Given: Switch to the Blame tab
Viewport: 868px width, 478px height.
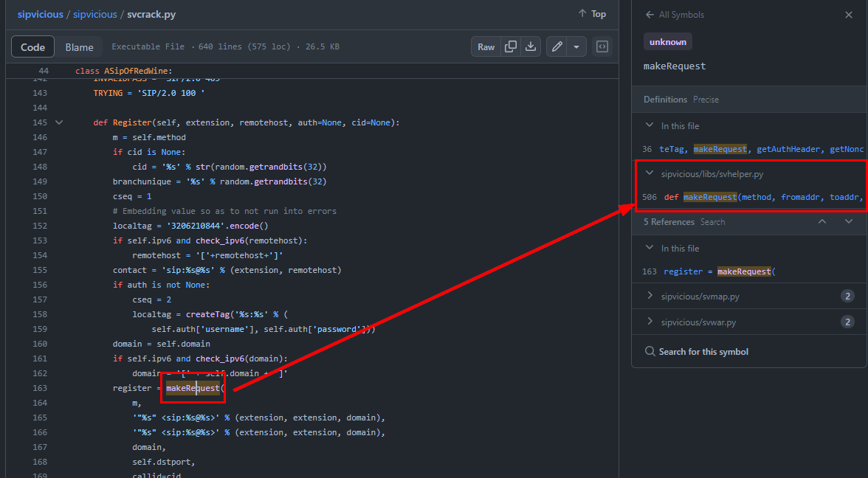Looking at the screenshot, I should pyautogui.click(x=79, y=47).
